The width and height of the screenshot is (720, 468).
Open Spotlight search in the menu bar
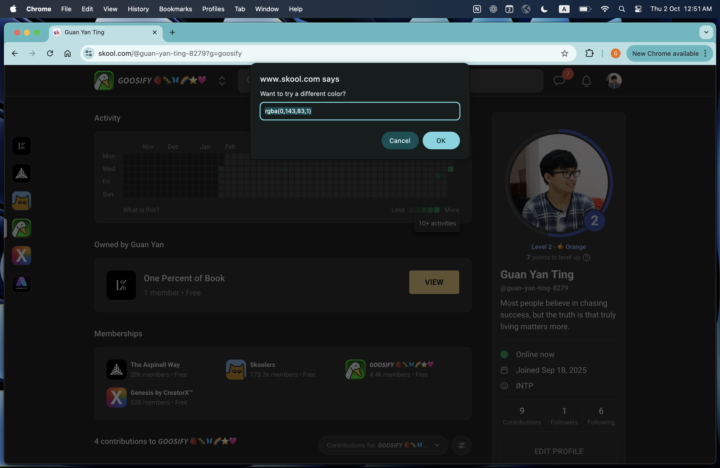(621, 9)
